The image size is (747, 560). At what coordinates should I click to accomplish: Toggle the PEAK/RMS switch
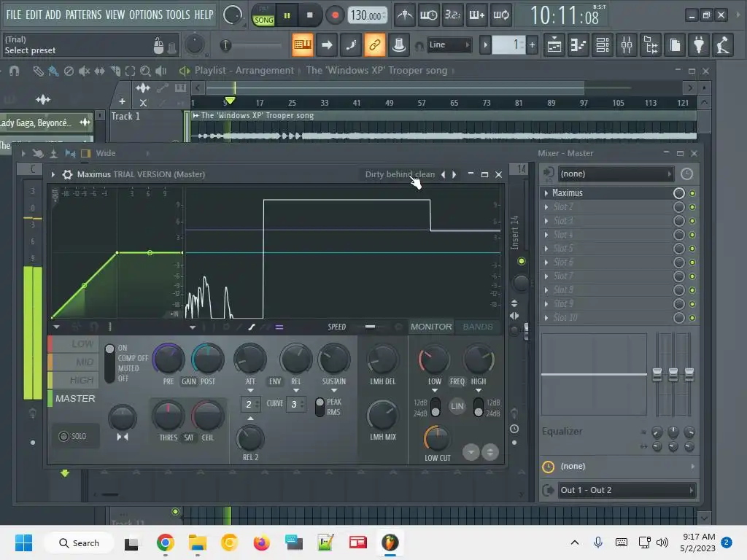point(320,407)
